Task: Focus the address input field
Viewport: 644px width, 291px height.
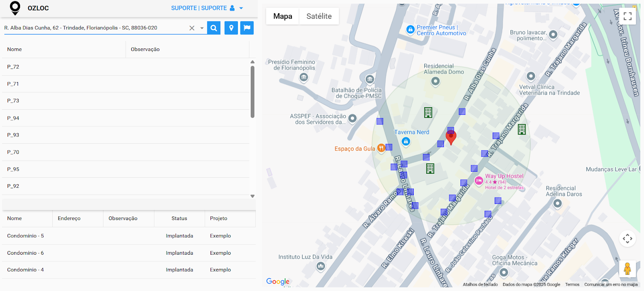Action: (95, 28)
